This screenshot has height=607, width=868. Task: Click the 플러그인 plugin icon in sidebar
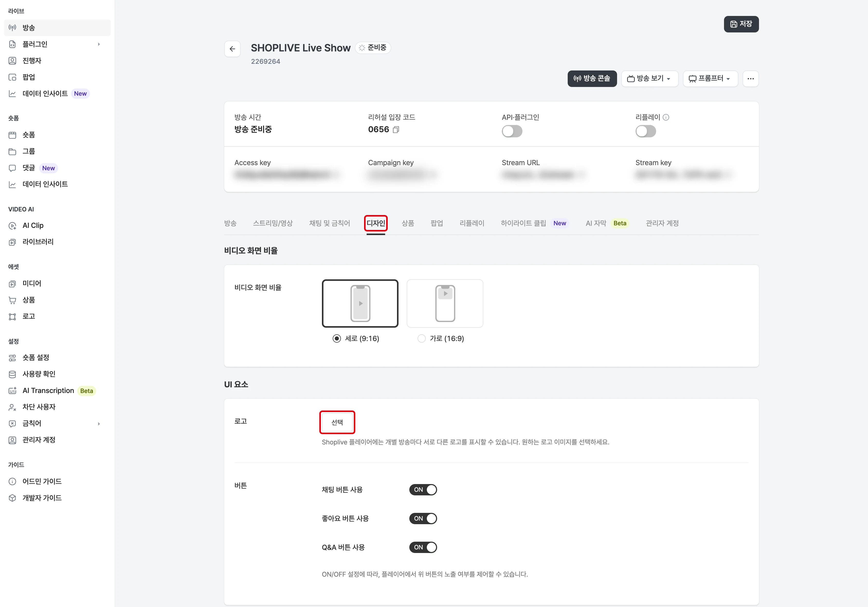pos(13,44)
